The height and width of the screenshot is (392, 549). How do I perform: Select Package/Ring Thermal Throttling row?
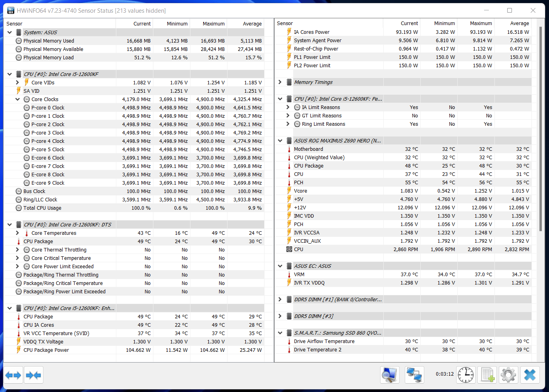pos(134,275)
